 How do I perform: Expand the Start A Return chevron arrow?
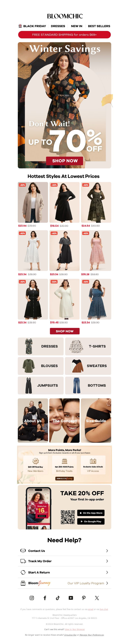[x=107, y=572]
